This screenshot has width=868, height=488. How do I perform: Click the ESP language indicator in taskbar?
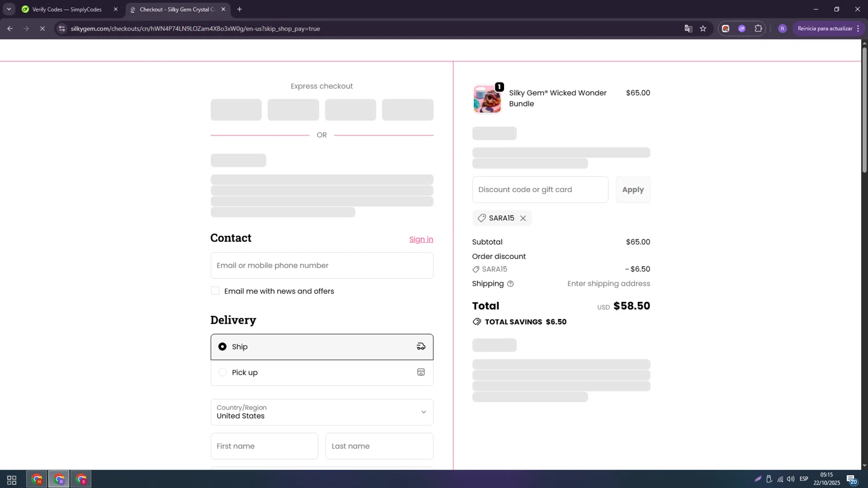pos(804,479)
